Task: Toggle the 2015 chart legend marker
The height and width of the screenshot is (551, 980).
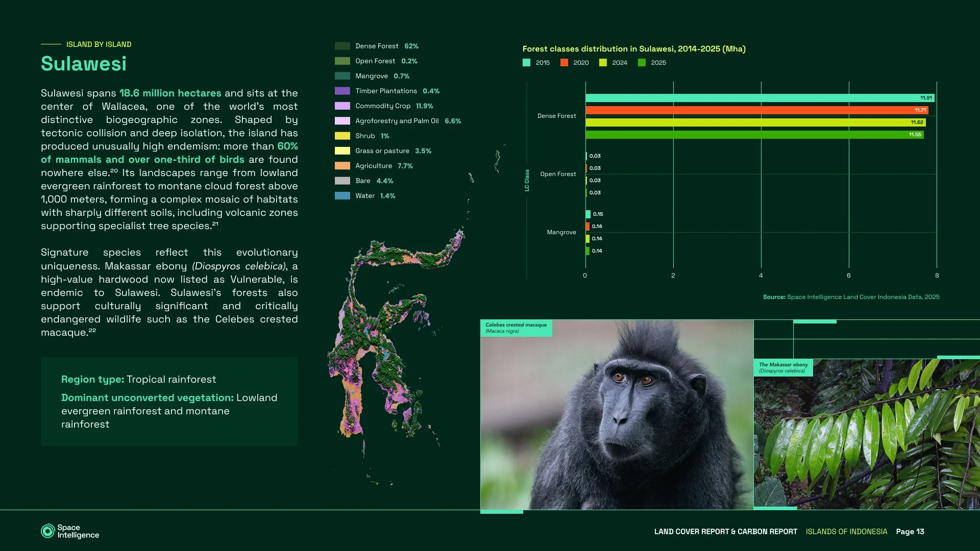Action: point(526,63)
